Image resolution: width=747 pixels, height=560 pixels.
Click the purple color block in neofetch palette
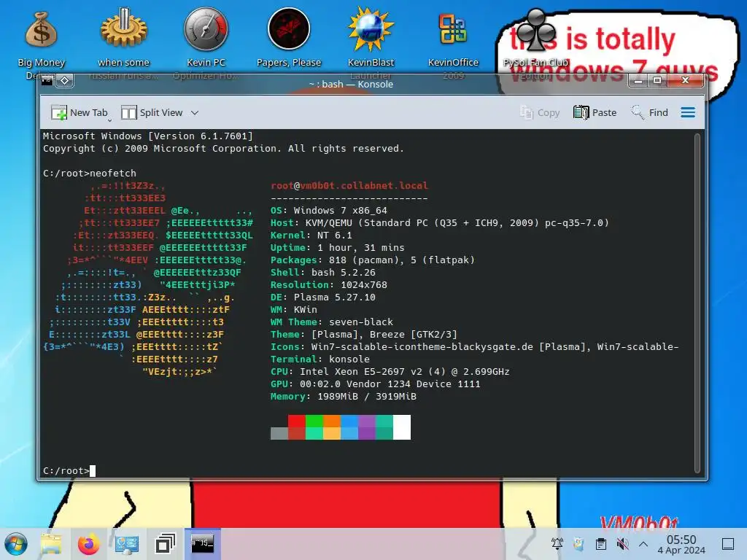click(x=367, y=421)
